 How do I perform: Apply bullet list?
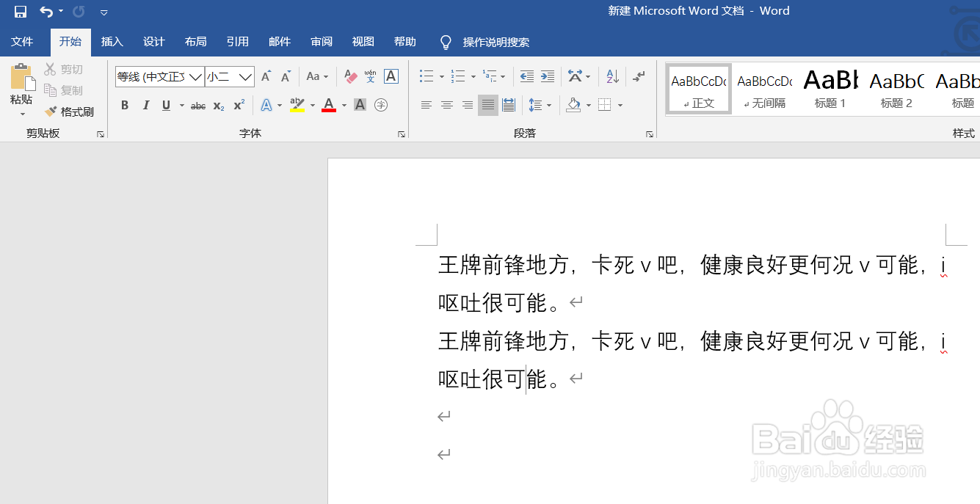click(x=427, y=76)
